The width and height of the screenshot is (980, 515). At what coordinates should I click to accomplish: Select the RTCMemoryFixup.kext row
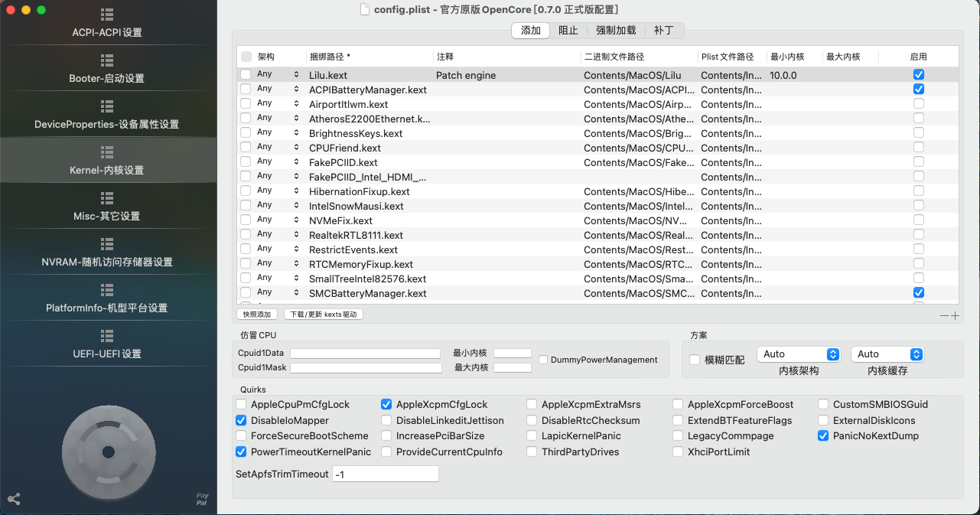[597, 264]
